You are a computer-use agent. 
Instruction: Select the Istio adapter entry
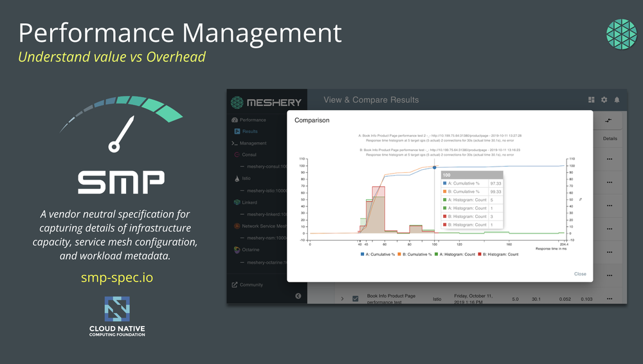coord(246,179)
